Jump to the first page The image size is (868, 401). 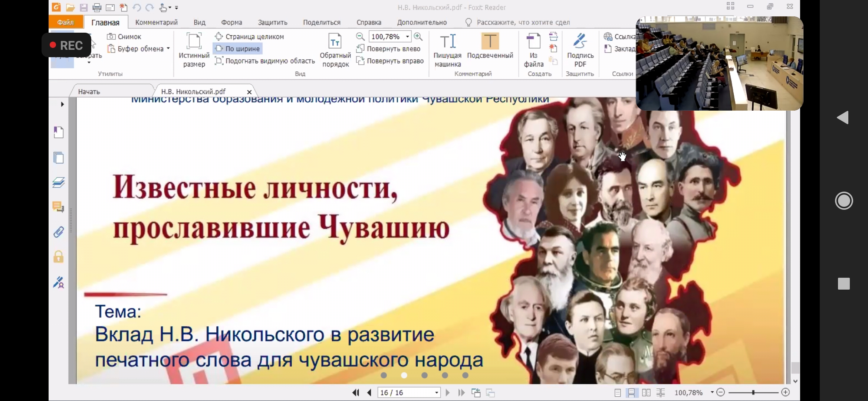355,392
